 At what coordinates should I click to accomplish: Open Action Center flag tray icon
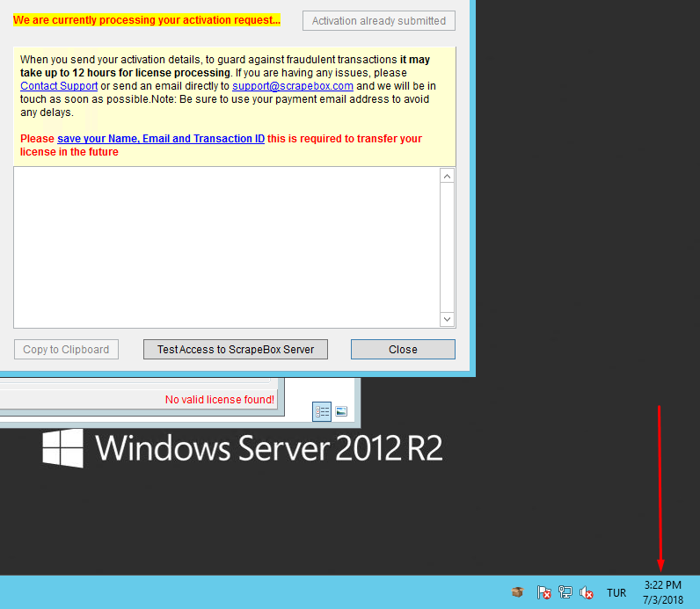click(x=543, y=592)
